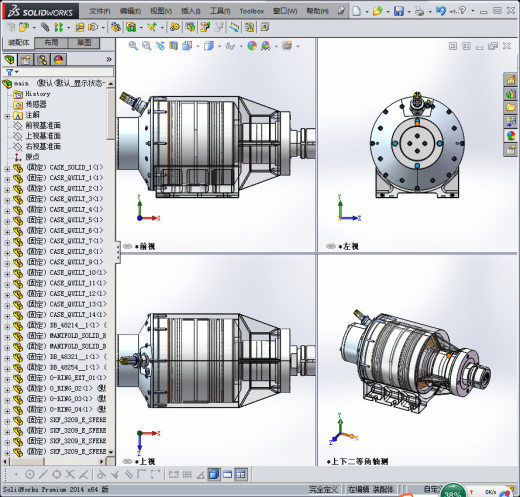520x497 pixels.
Task: Select the Zoom to Area tool
Action: coord(147,46)
